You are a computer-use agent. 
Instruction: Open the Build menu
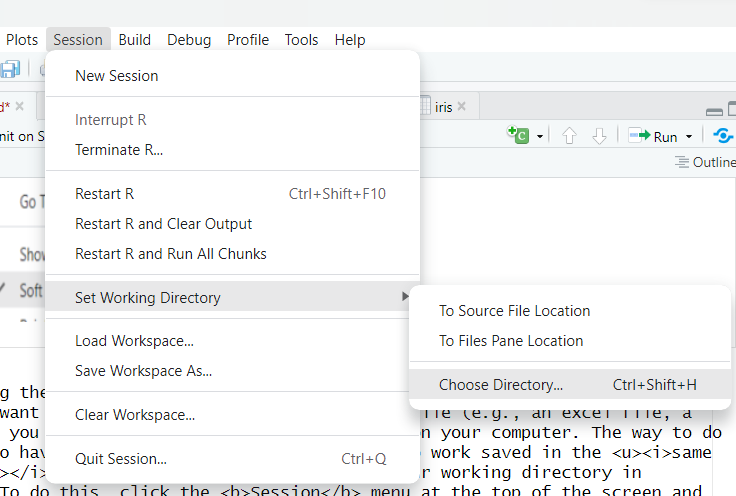[x=134, y=40]
